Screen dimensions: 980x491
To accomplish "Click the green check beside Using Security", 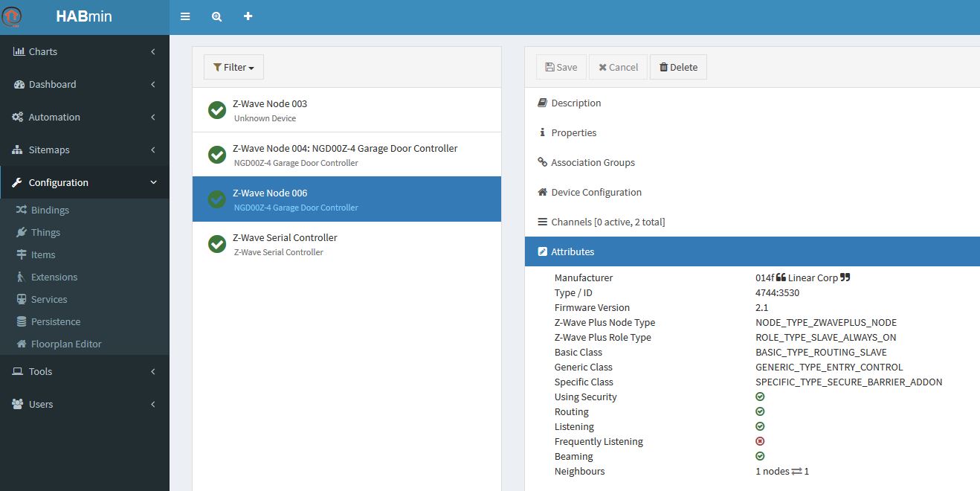I will point(760,397).
